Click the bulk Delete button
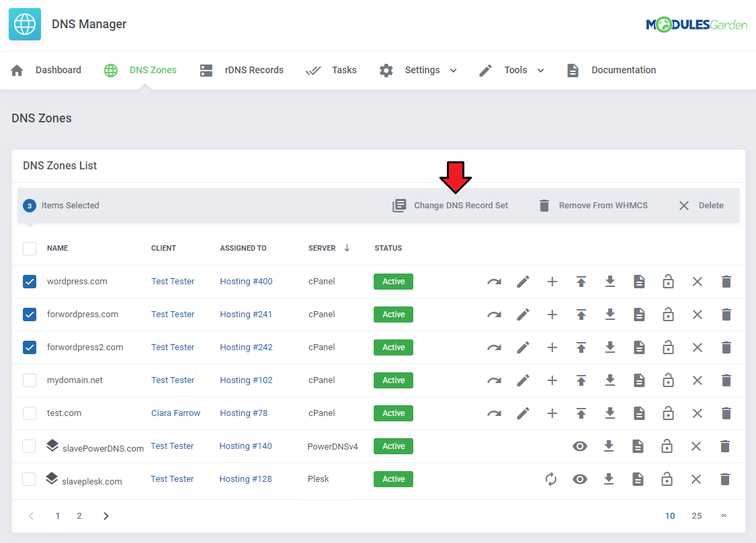 [x=701, y=206]
